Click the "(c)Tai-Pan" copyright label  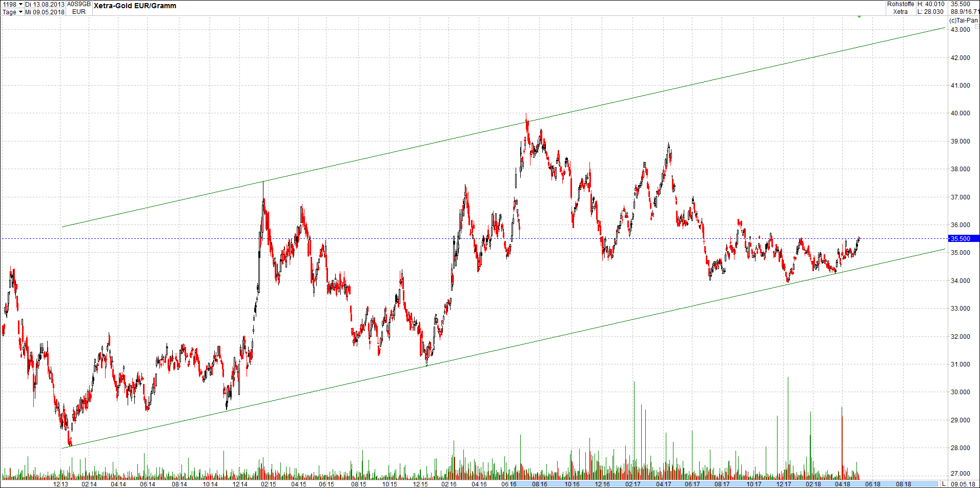coord(965,21)
